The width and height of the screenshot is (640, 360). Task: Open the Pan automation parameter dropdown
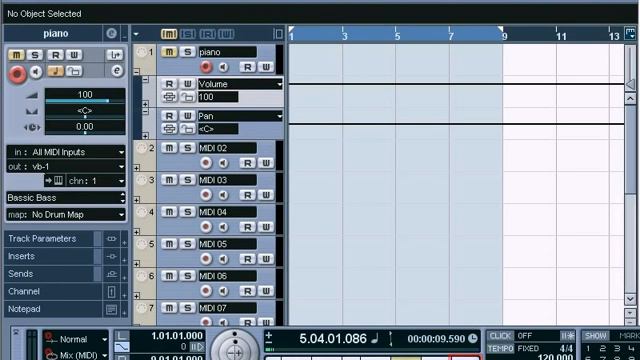[240, 116]
